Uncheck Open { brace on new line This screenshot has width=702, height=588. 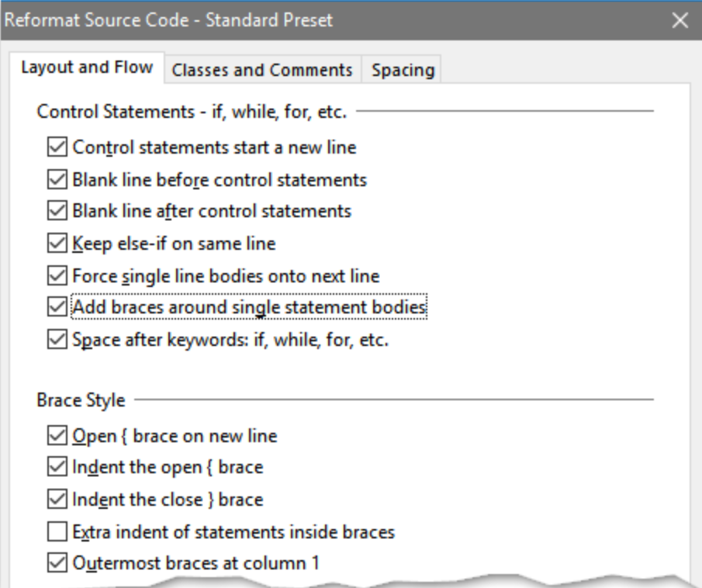click(x=57, y=436)
